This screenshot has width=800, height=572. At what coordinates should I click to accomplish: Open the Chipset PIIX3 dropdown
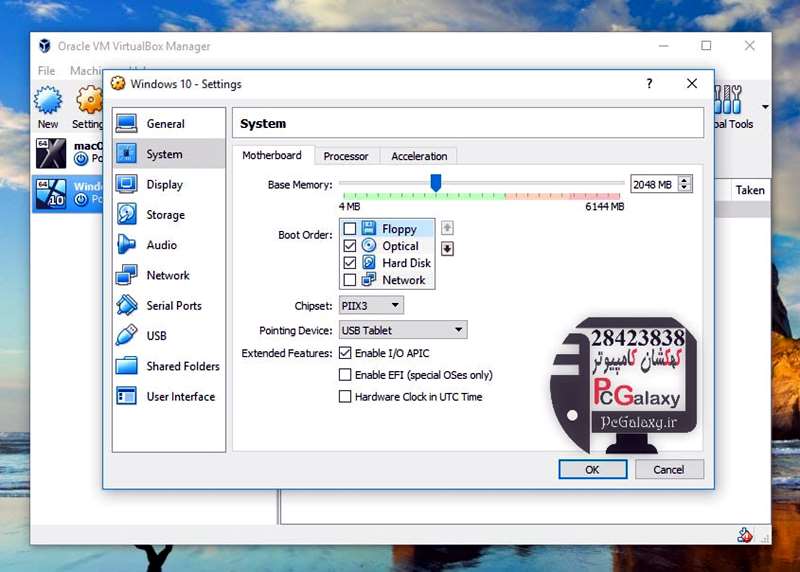pos(372,305)
